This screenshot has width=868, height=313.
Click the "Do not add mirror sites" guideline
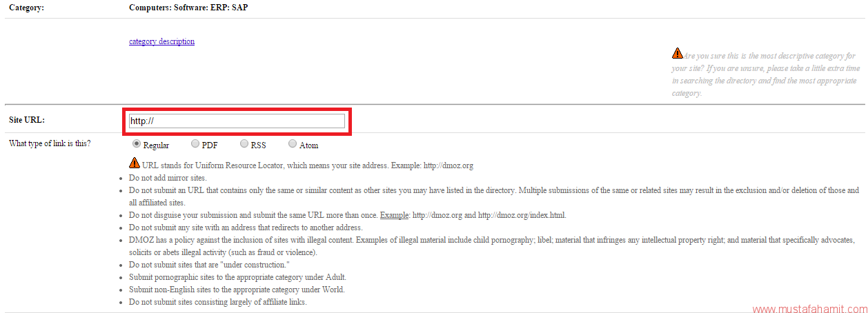tap(168, 178)
